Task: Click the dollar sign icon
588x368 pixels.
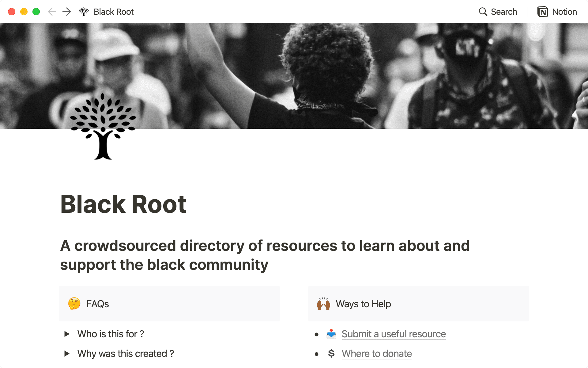Action: (x=331, y=353)
